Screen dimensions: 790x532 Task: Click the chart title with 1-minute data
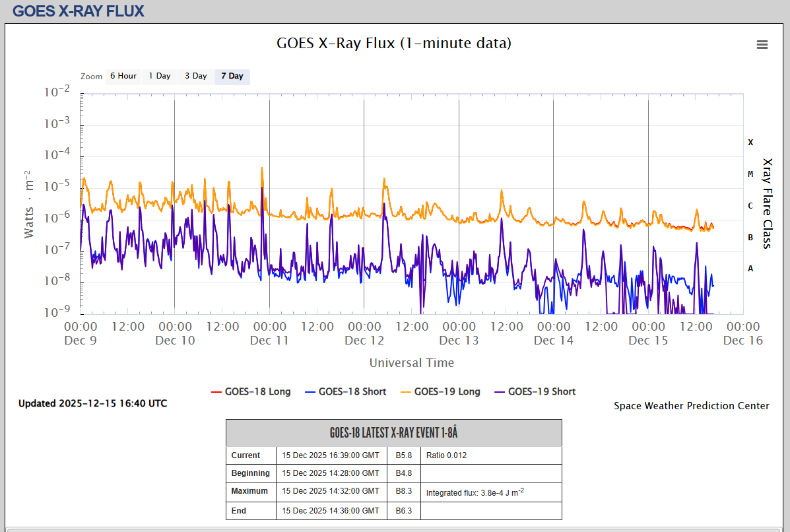(x=394, y=44)
